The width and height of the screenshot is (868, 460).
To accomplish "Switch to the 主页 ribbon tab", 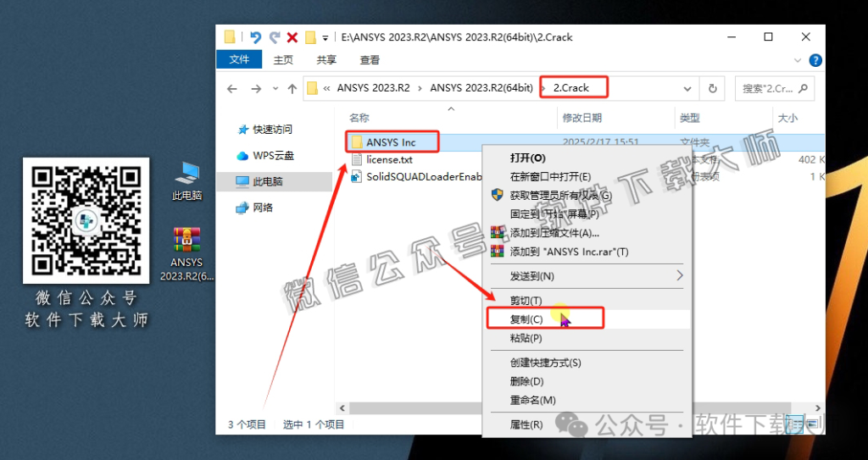I will coord(283,60).
